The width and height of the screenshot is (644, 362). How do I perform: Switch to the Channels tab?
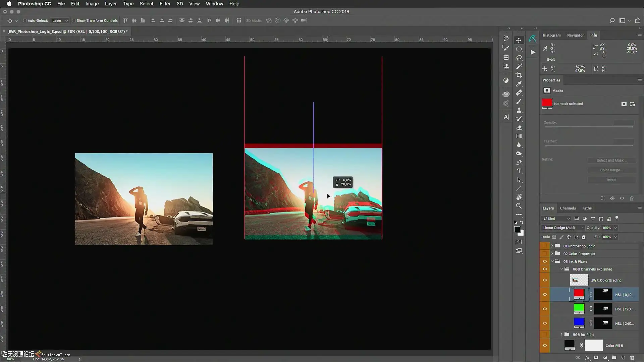tap(568, 208)
